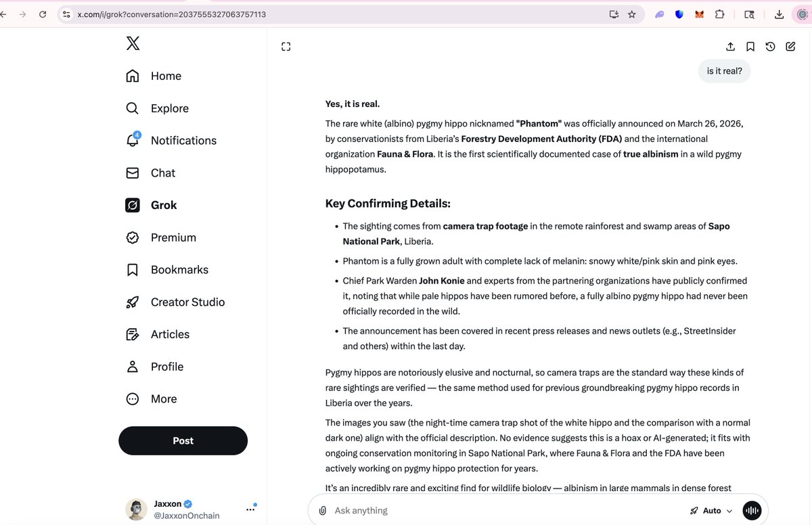The width and height of the screenshot is (812, 525).
Task: Open Grok chat history
Action: pyautogui.click(x=770, y=47)
